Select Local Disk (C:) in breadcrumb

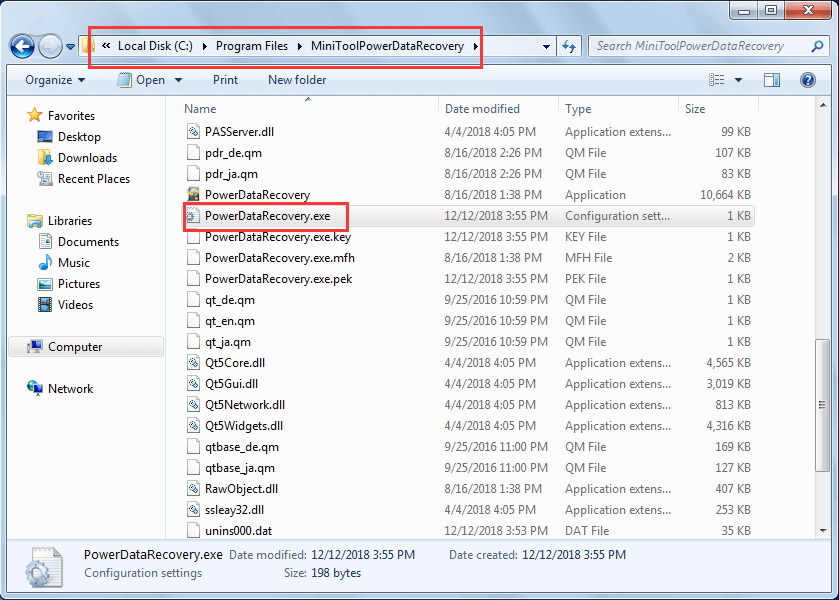point(155,46)
